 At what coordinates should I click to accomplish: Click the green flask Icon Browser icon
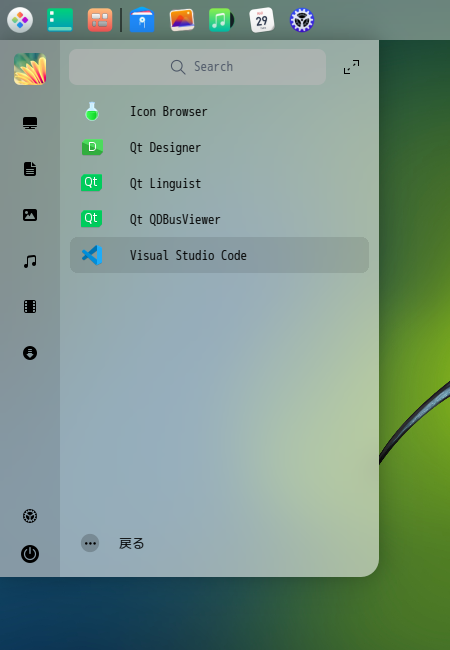[92, 112]
